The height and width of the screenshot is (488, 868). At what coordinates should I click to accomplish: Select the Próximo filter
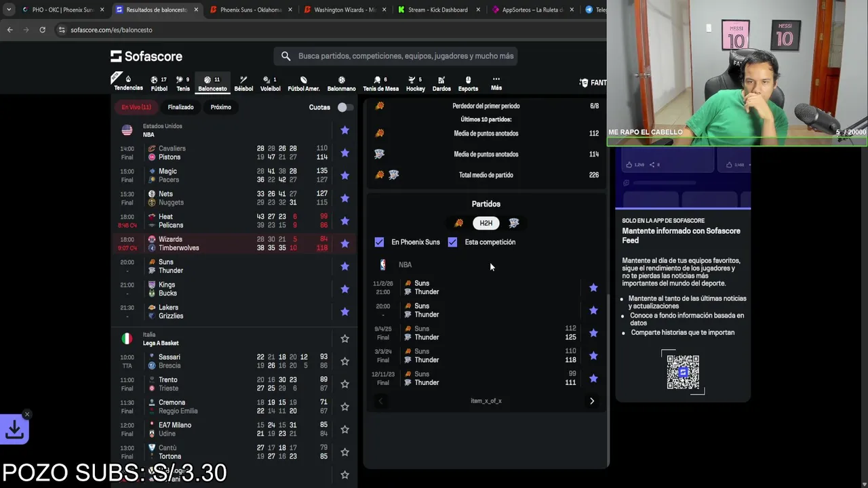220,107
